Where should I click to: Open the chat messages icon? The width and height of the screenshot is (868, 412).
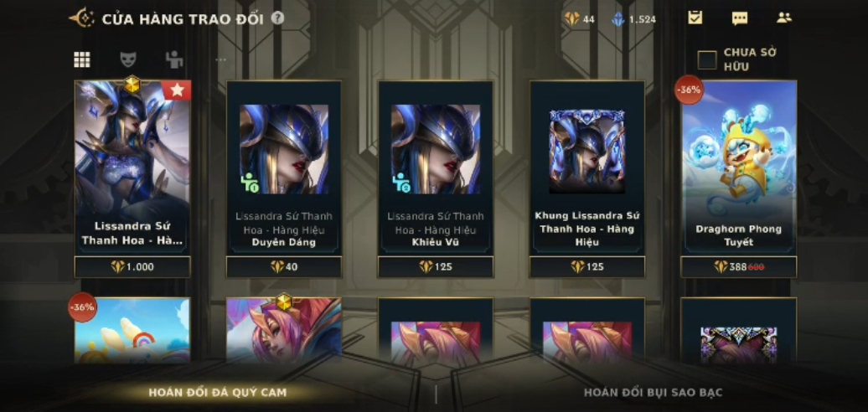click(740, 18)
